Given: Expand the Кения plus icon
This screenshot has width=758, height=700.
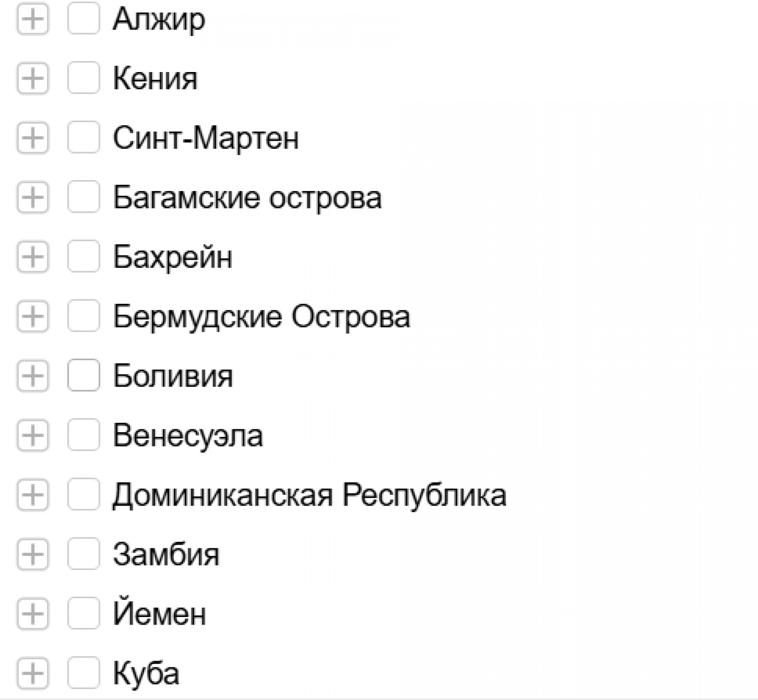Looking at the screenshot, I should pyautogui.click(x=33, y=78).
